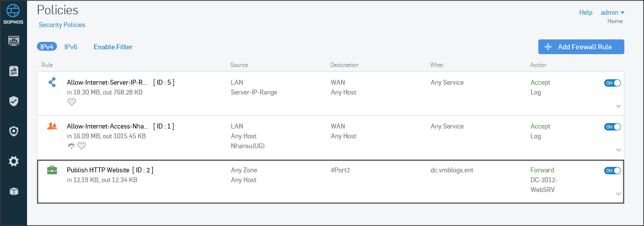The image size is (644, 226).
Task: Open the monitor dashboard sidebar icon
Action: point(14,40)
